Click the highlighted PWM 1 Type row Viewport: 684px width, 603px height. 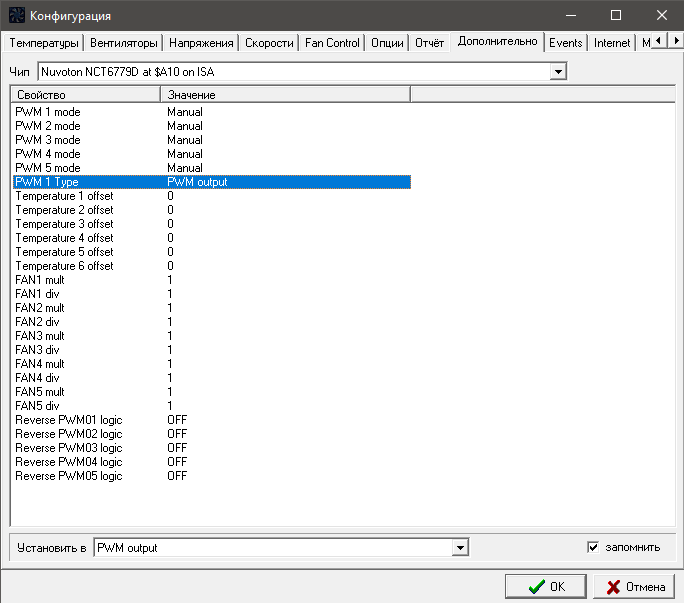(x=212, y=182)
